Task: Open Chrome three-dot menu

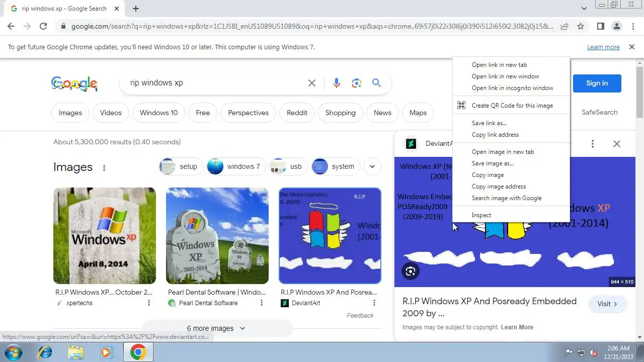Action: 633,26
